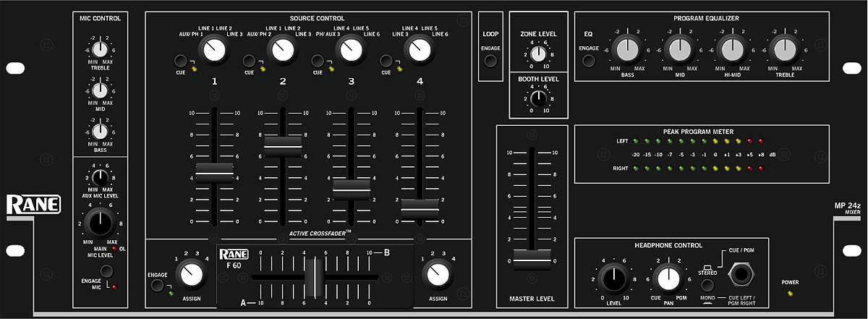Toggle the channel 2 Cue button
The width and height of the screenshot is (868, 319).
[x=249, y=61]
